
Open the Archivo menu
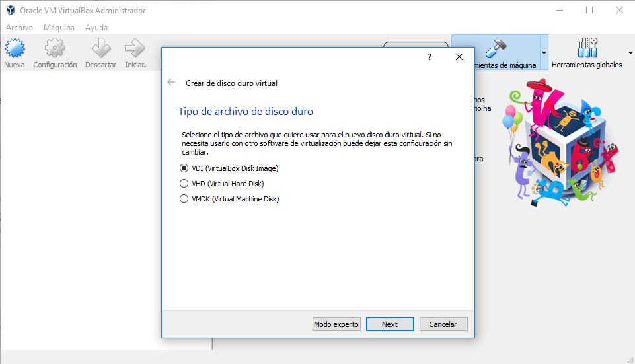pyautogui.click(x=19, y=28)
